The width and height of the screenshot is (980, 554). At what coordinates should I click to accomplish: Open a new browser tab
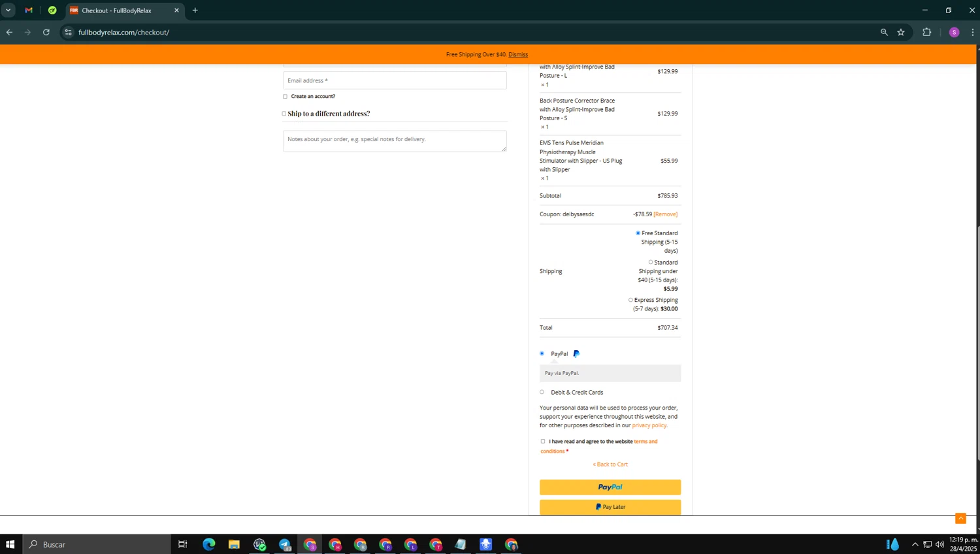(x=195, y=10)
